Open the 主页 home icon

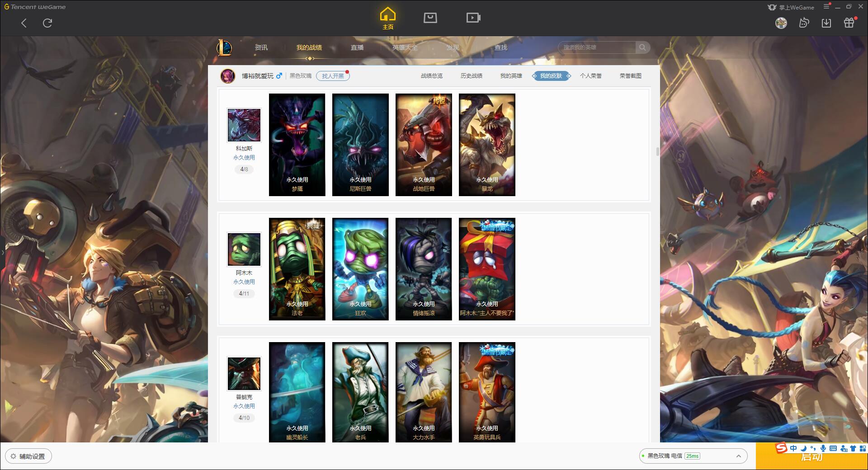coord(388,19)
